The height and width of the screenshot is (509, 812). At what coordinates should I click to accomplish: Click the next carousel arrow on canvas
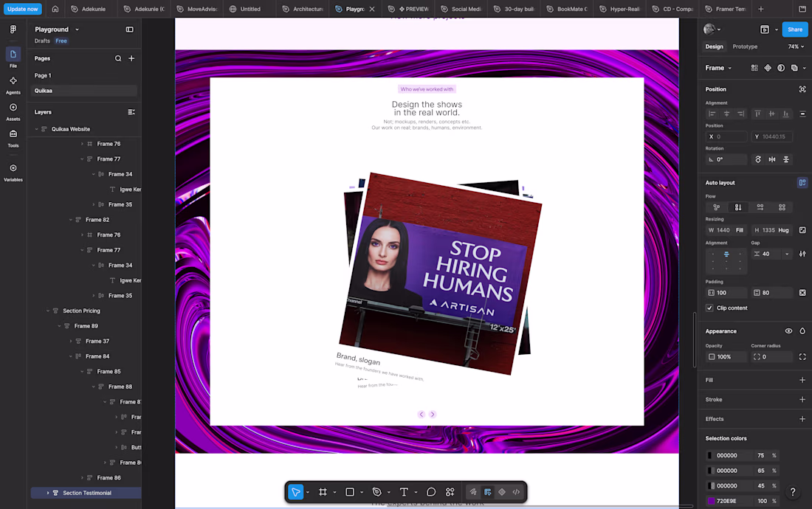tap(433, 415)
